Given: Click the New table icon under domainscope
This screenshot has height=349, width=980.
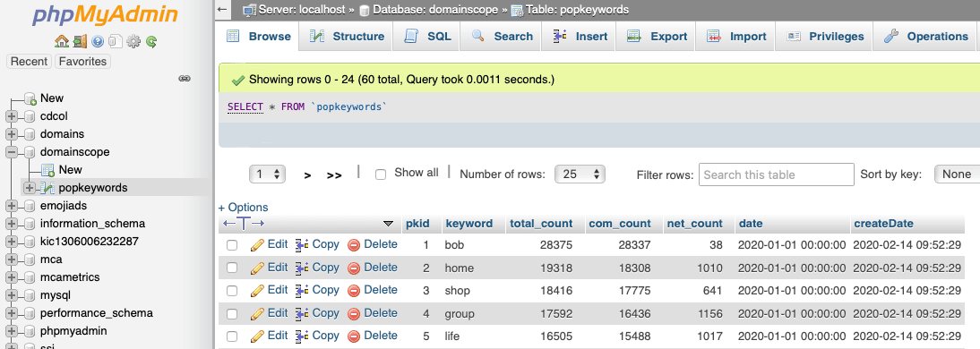Looking at the screenshot, I should pos(47,170).
